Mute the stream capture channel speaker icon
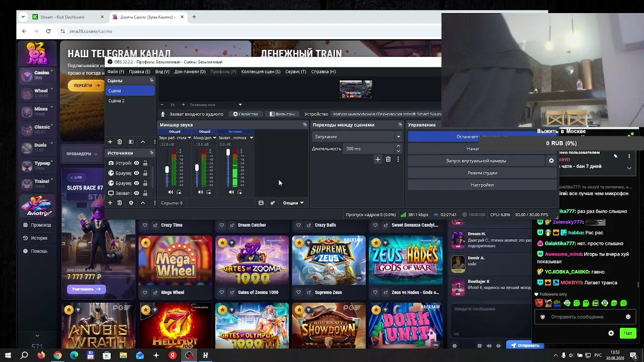644x362 pixels. (x=231, y=192)
